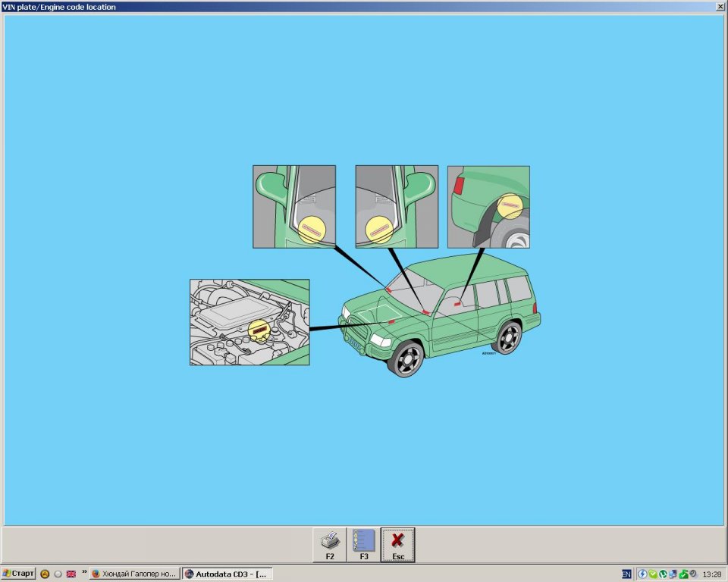Screen dimensions: 728x582
Task: Click the right windscreen VIN location thumbnail
Action: (397, 207)
